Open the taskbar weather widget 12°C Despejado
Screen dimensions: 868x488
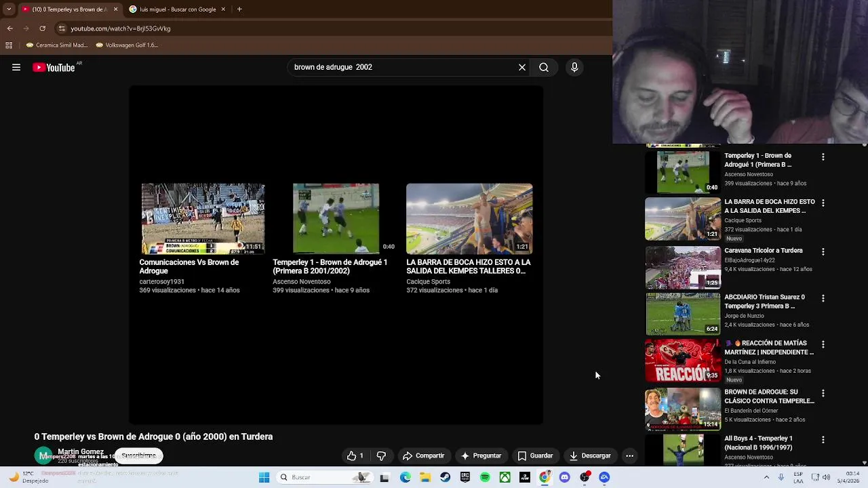(x=28, y=477)
